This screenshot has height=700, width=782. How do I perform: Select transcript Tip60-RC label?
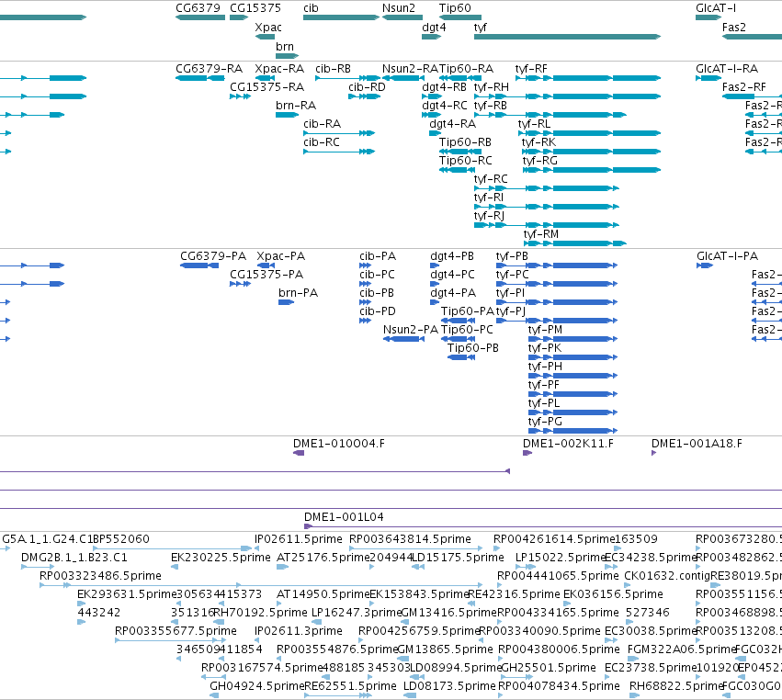tap(465, 161)
